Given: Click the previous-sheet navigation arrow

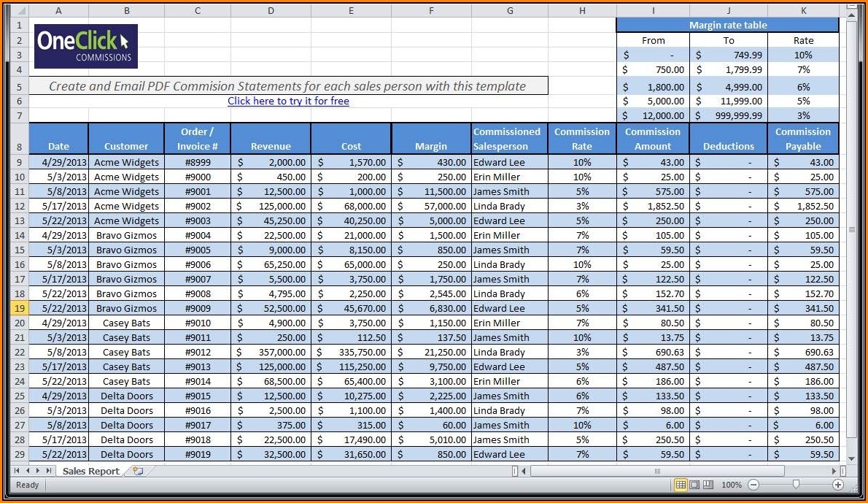Looking at the screenshot, I should [28, 471].
